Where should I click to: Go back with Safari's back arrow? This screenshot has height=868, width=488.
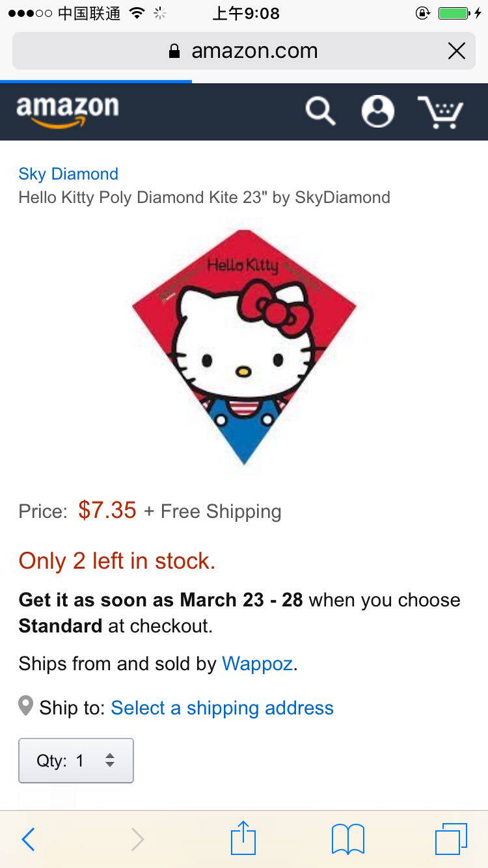coord(28,839)
